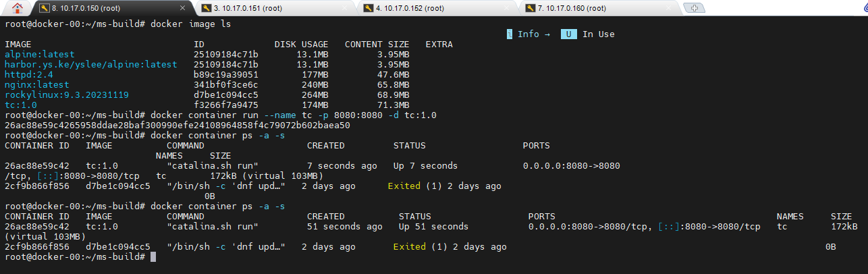Click the key icon on 10.17.0.150 tab
Viewport: 868px width, 274px height.
click(45, 8)
